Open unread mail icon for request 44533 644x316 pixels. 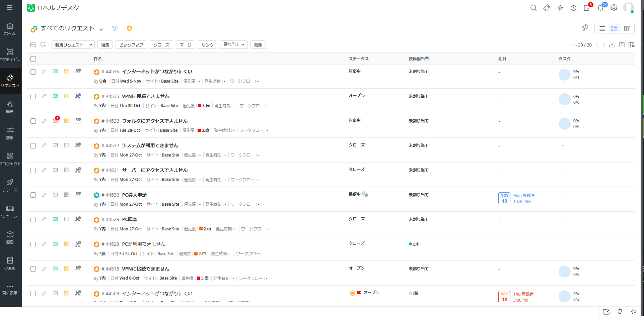coord(55,121)
